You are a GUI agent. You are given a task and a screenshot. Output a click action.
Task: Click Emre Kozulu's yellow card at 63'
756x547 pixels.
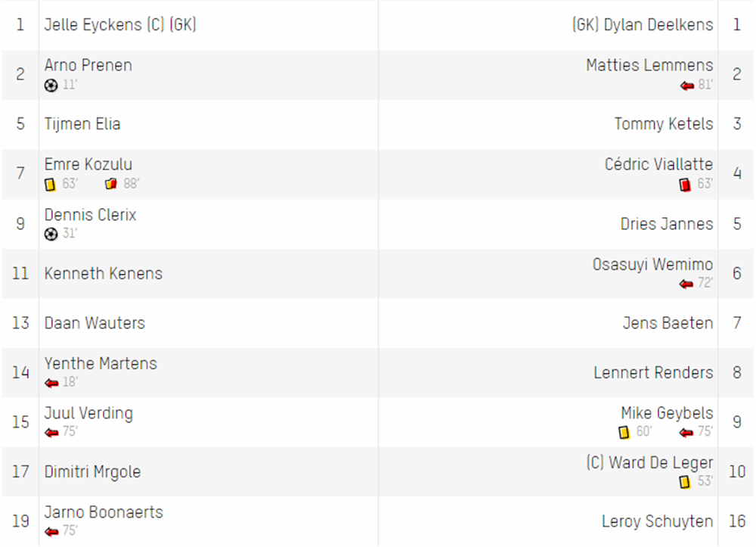50,185
